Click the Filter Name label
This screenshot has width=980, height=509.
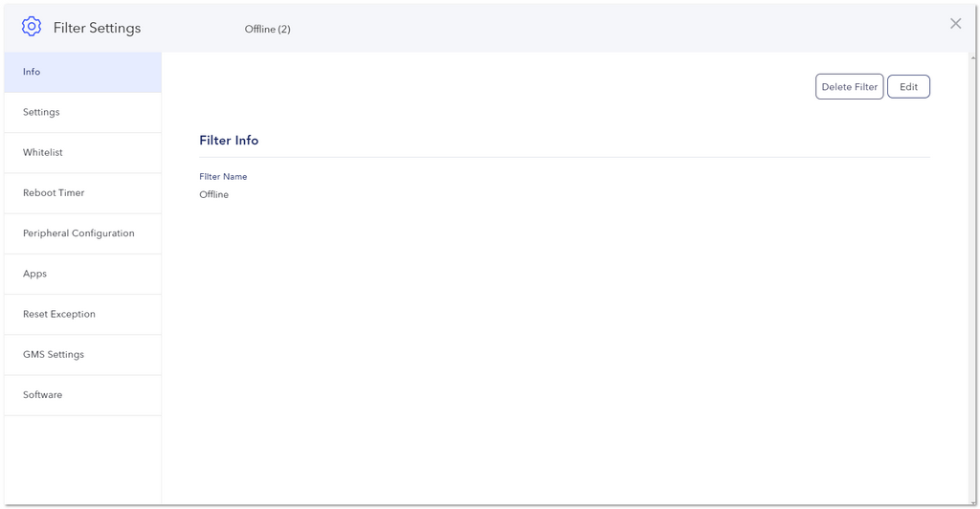tap(223, 177)
